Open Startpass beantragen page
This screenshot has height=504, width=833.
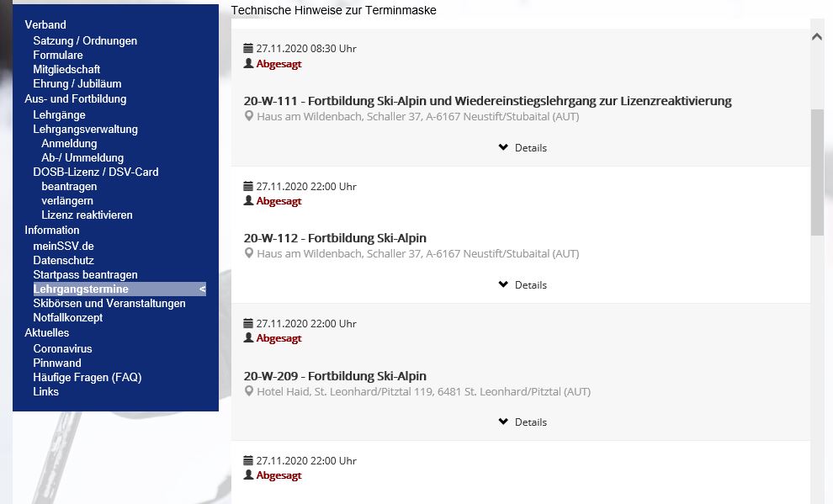click(85, 275)
